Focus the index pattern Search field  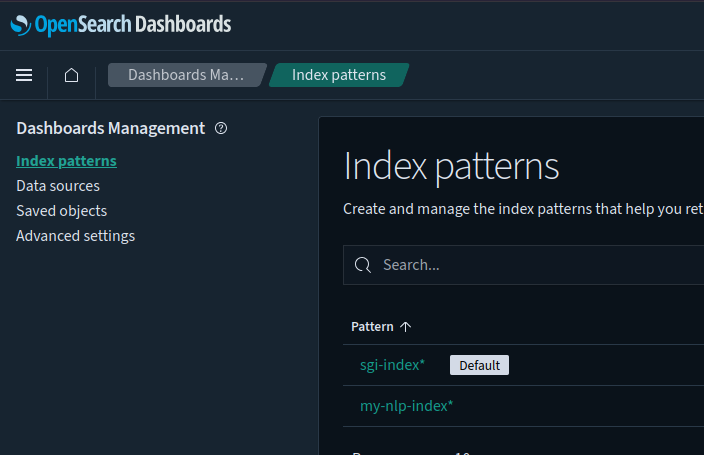[x=524, y=265]
